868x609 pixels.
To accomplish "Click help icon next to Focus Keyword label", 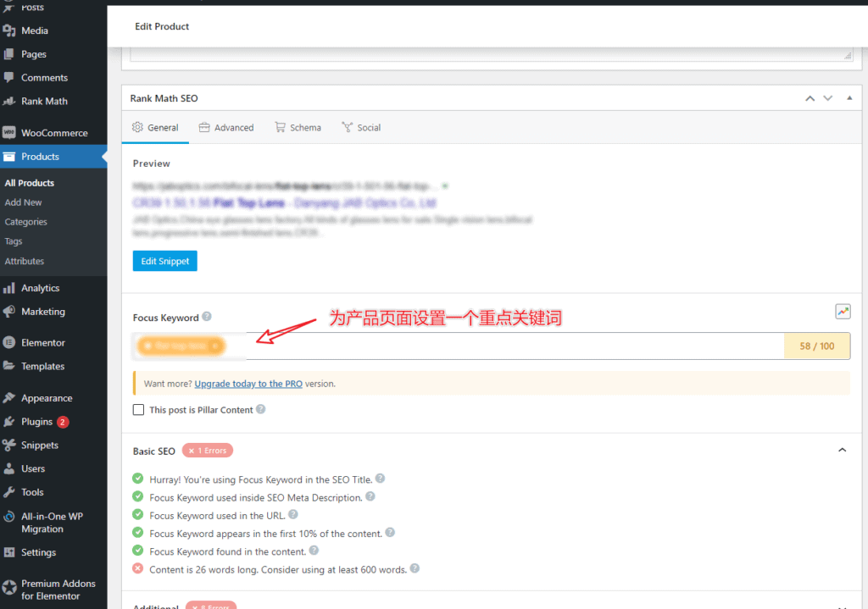I will 207,317.
